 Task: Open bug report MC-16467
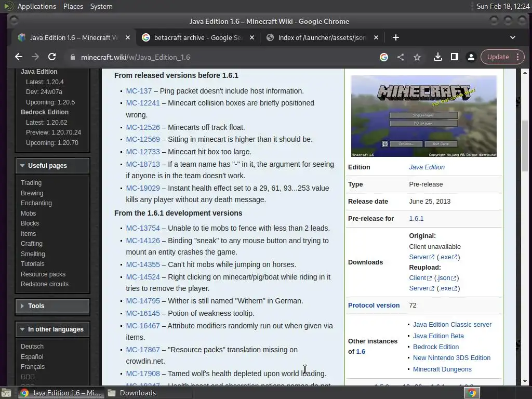[x=143, y=326]
